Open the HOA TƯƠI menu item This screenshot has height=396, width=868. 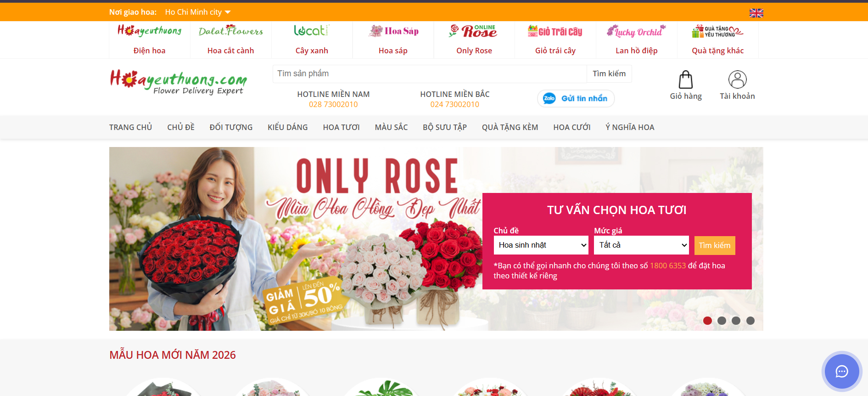click(341, 127)
